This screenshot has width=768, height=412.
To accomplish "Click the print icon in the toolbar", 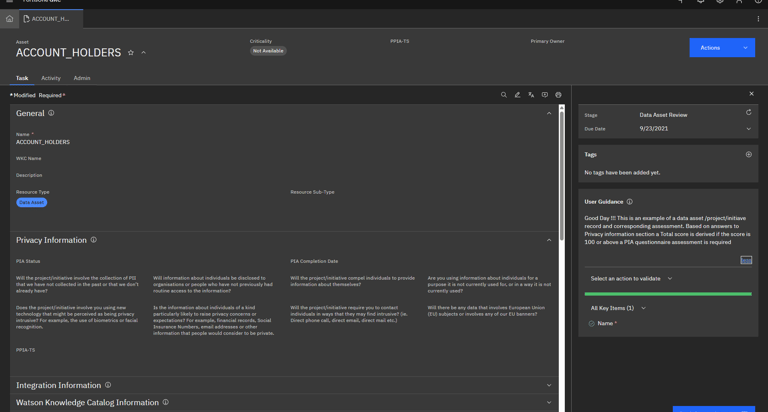I will (x=558, y=95).
